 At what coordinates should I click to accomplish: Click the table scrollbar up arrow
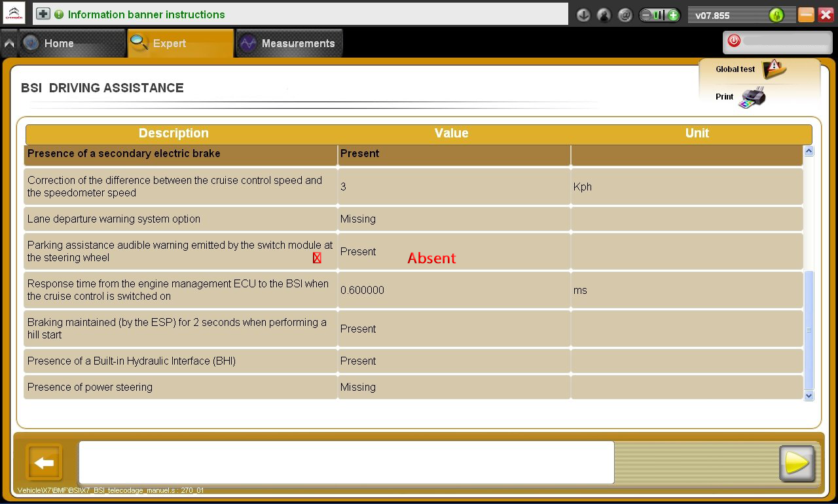point(809,151)
